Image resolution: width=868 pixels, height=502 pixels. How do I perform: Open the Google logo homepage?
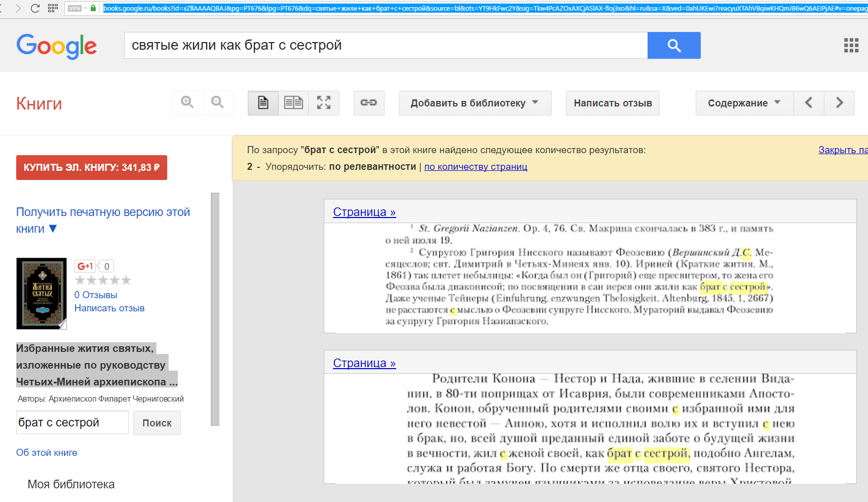click(57, 46)
